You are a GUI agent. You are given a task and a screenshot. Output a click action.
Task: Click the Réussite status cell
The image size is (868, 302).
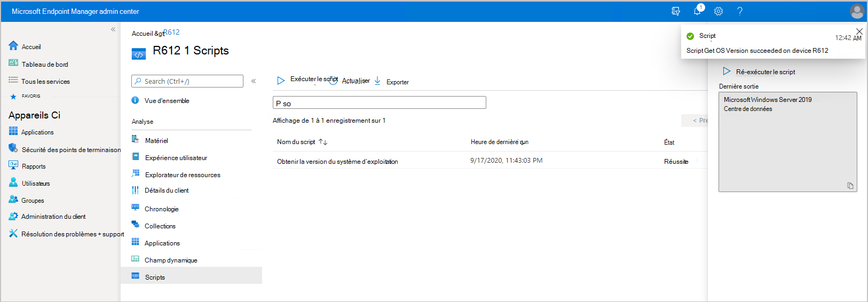click(x=676, y=162)
